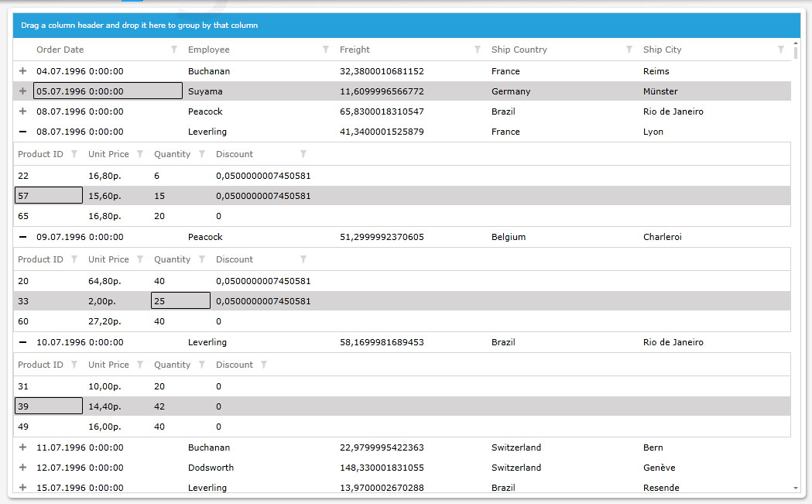Collapse the 09.07.1996 Peacock Charleroi order
This screenshot has width=812, height=504.
[x=22, y=237]
